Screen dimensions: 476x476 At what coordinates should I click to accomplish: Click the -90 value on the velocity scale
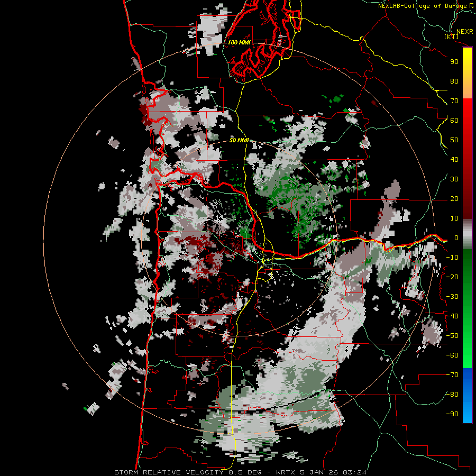[452, 414]
